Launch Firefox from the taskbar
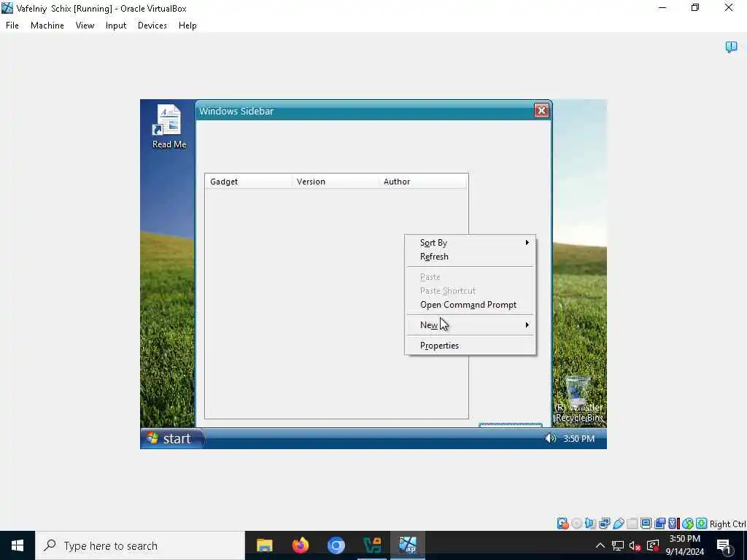The image size is (747, 560). click(x=301, y=545)
